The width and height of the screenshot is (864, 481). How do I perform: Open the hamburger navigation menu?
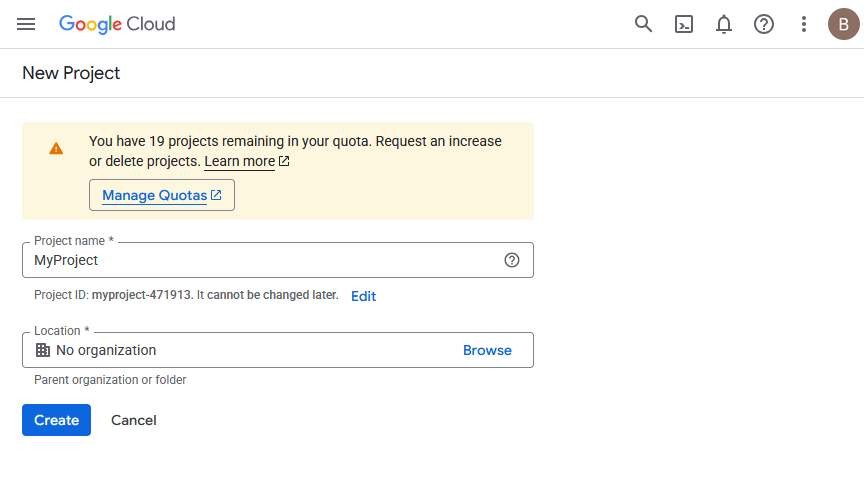pyautogui.click(x=26, y=24)
